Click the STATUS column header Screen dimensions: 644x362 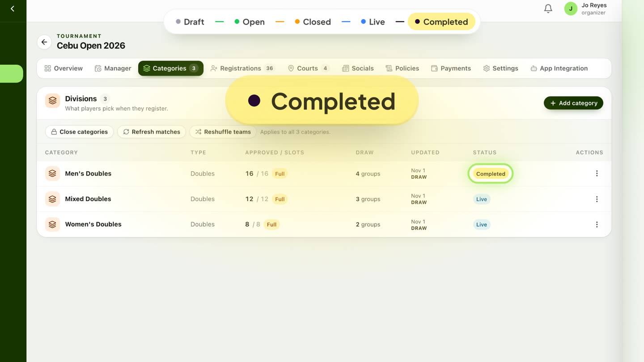pos(485,152)
